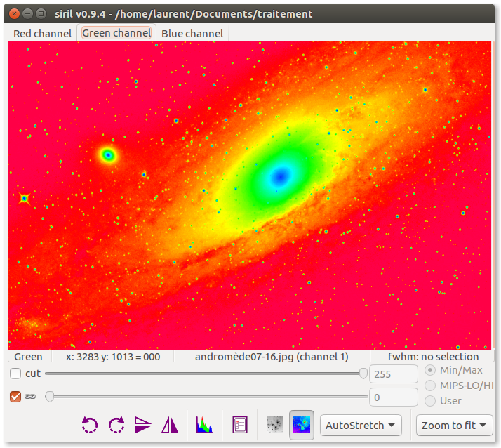Click the vertical mirror flip icon
The height and width of the screenshot is (448, 501).
[x=143, y=425]
